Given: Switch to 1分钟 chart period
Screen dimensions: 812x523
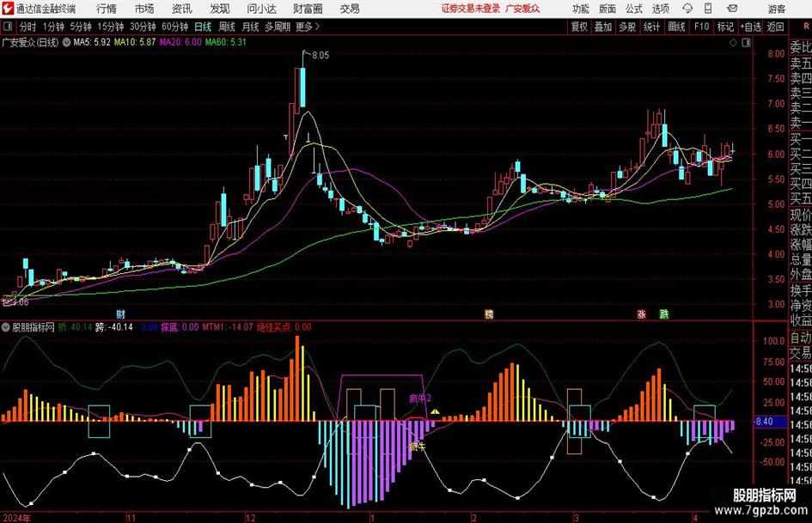Looking at the screenshot, I should click(53, 27).
